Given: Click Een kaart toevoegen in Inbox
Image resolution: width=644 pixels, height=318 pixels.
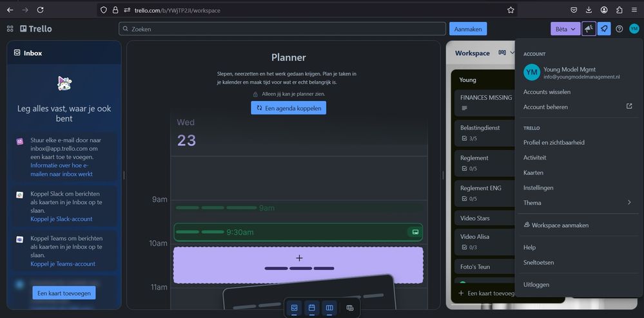Looking at the screenshot, I should tap(64, 293).
